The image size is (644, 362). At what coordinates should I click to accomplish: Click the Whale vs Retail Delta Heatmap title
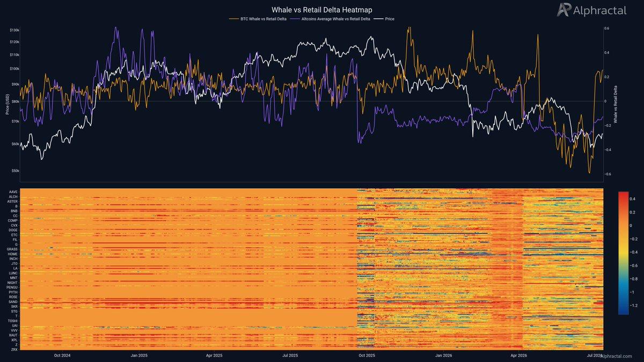[322, 10]
